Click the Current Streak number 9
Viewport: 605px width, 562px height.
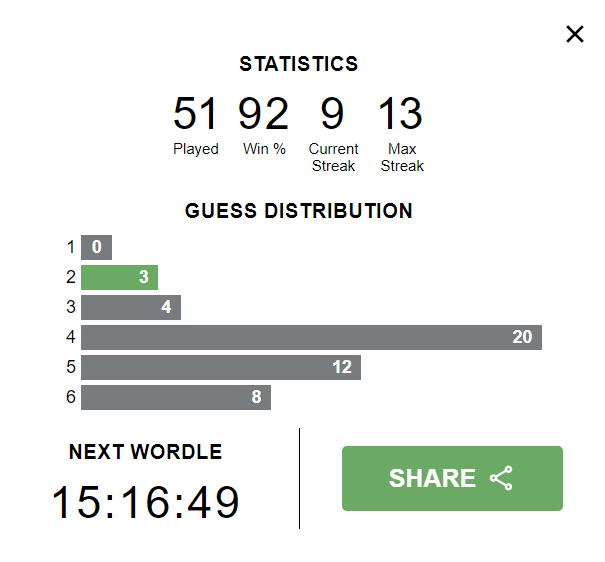pos(333,114)
